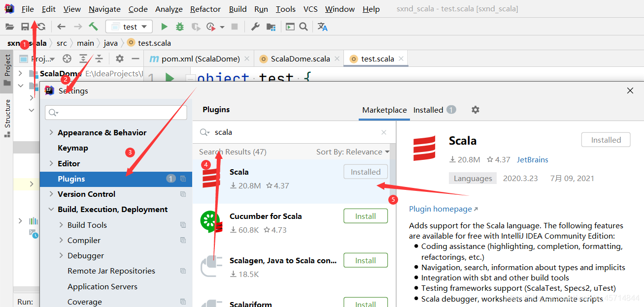Screen dimensions: 644x307
Task: Click Installed button in Scala list row
Action: point(366,172)
